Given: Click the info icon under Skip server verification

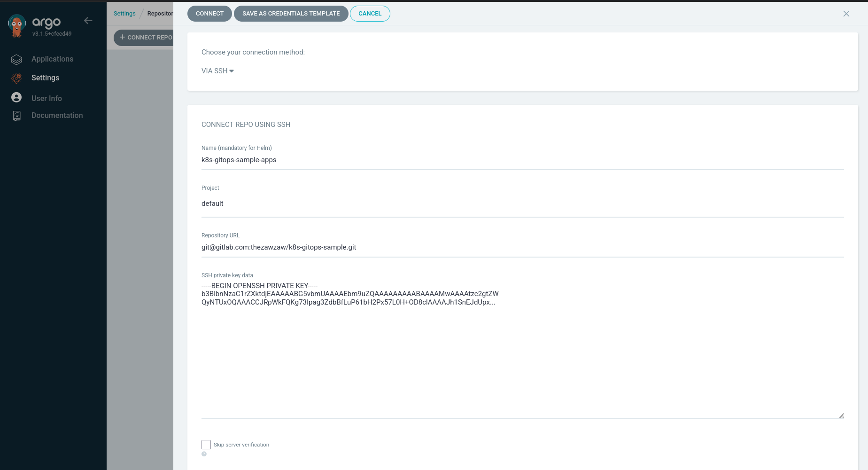Looking at the screenshot, I should [204, 454].
